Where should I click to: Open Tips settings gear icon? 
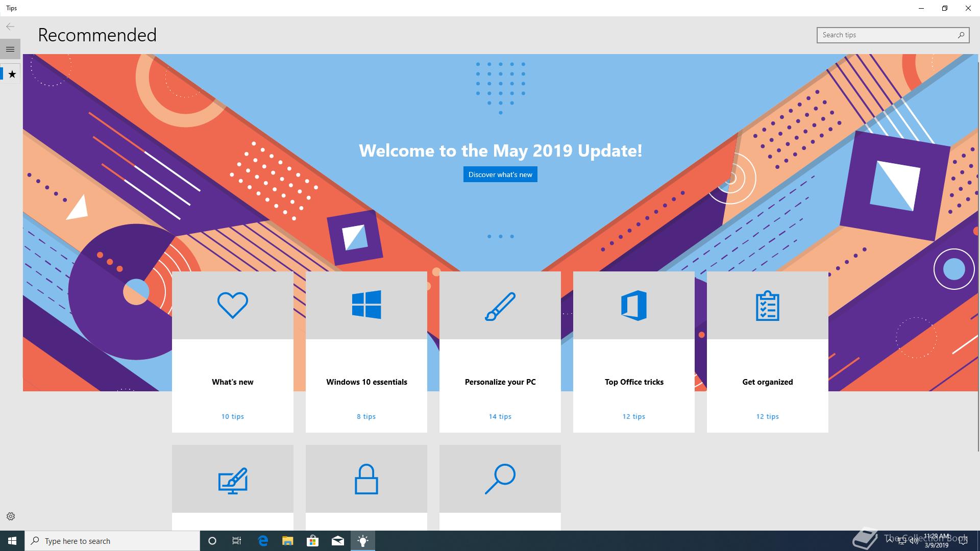tap(11, 516)
